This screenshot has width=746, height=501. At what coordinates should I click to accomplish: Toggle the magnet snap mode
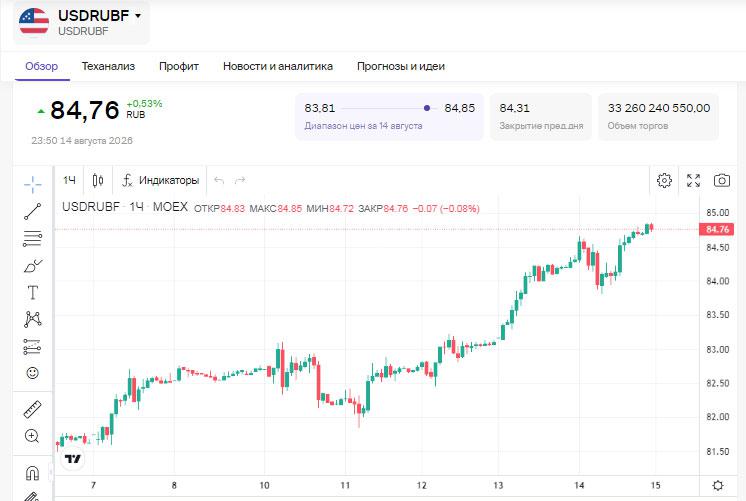pyautogui.click(x=32, y=473)
